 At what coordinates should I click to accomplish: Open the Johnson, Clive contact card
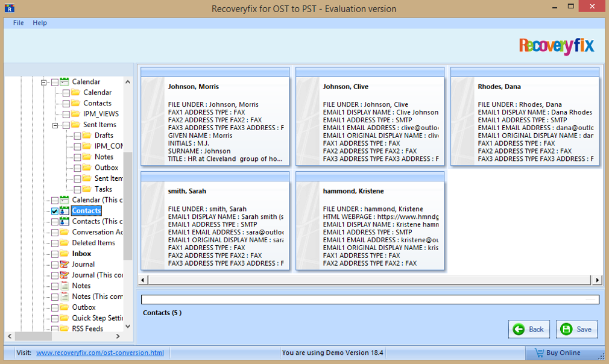(370, 116)
